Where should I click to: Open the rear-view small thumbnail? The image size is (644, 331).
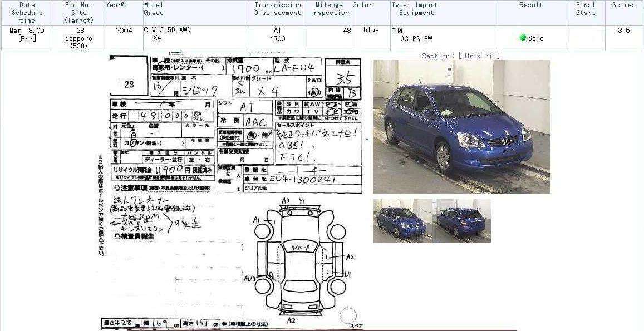point(461,221)
